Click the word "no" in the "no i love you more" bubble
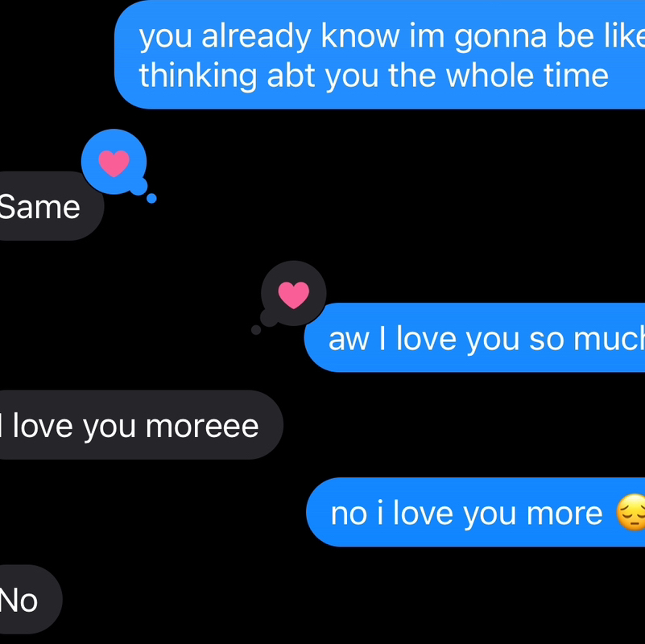The image size is (645, 644). tap(349, 515)
